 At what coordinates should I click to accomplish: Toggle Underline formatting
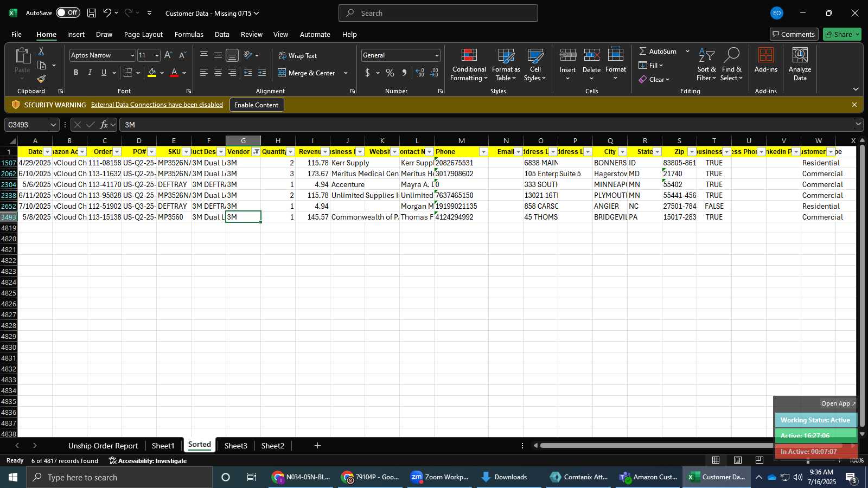pos(104,73)
